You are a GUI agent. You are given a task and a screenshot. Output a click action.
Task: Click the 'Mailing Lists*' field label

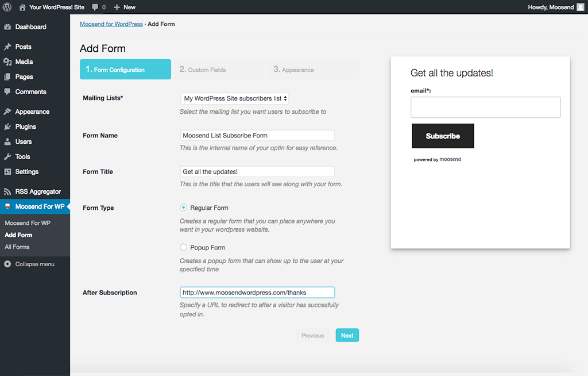click(x=103, y=98)
